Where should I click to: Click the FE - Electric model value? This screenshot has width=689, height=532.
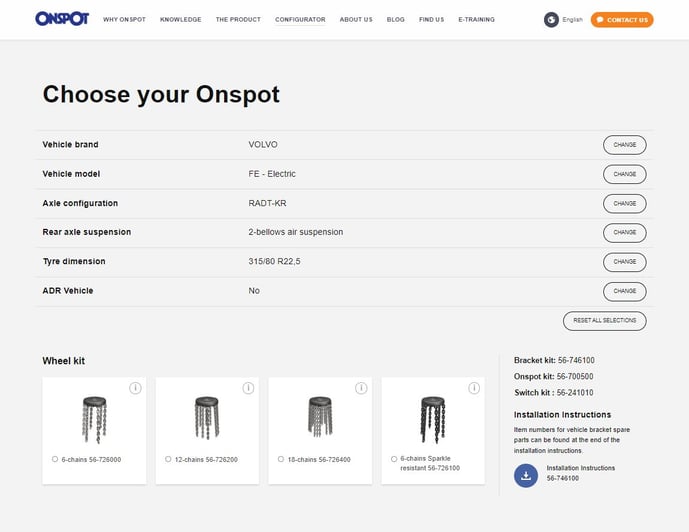[x=272, y=174]
